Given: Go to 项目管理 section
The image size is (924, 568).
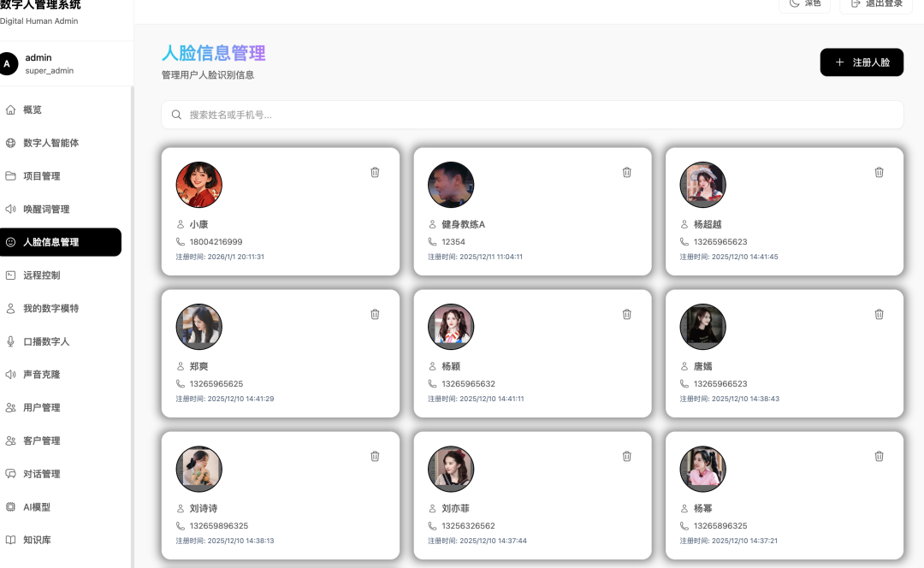Looking at the screenshot, I should [61, 175].
